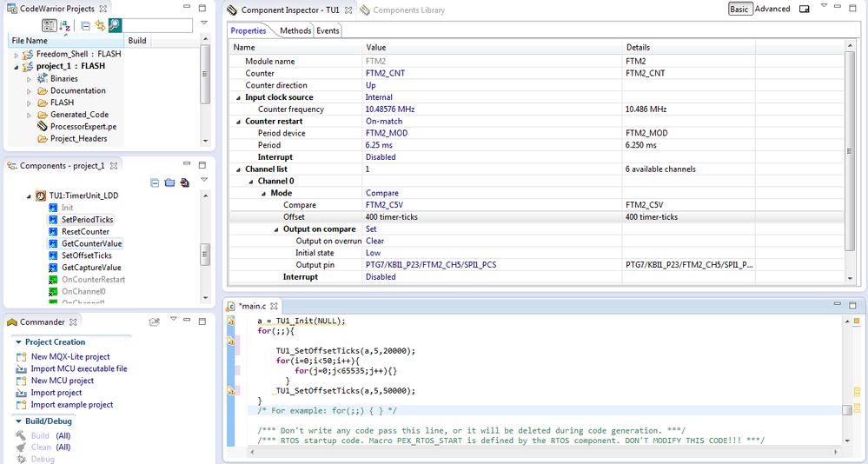Open the Components view menu arrow

pyautogui.click(x=203, y=180)
